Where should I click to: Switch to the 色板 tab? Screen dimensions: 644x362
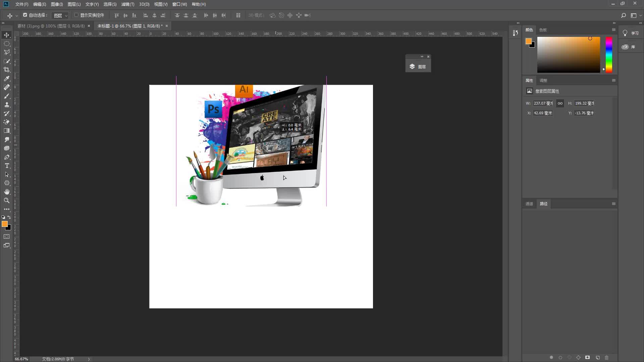pyautogui.click(x=543, y=30)
